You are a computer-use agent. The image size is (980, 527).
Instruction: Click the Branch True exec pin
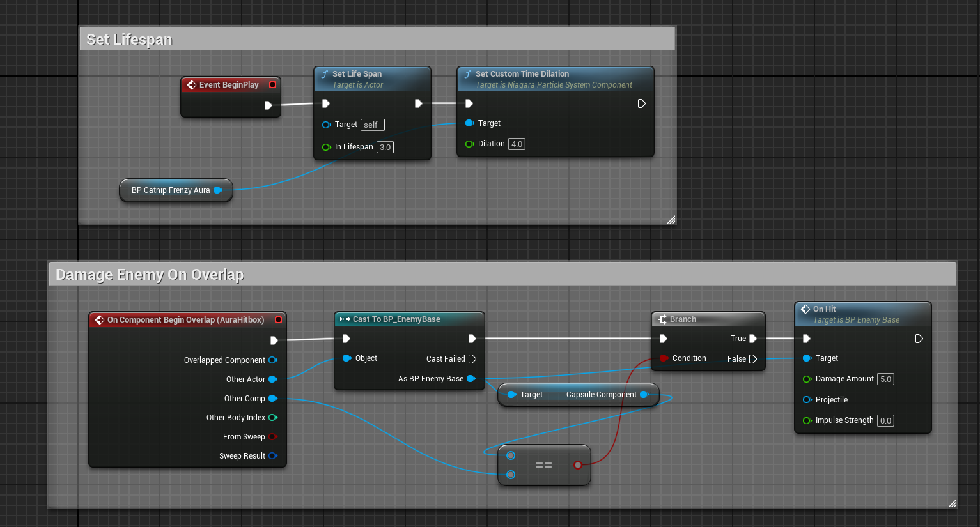753,339
